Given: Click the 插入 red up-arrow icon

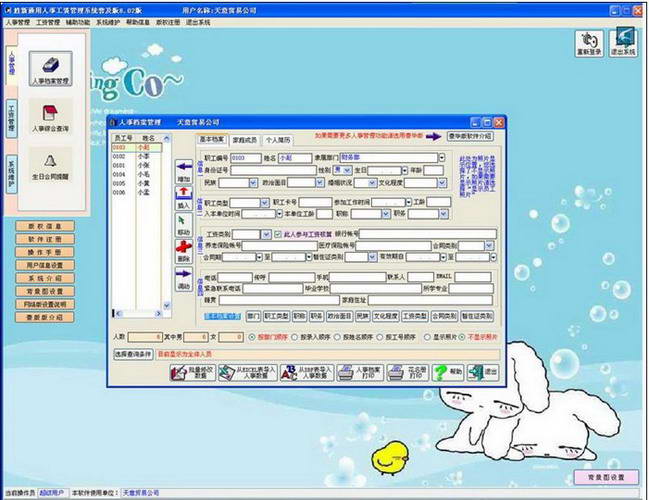Looking at the screenshot, I should pos(184,198).
